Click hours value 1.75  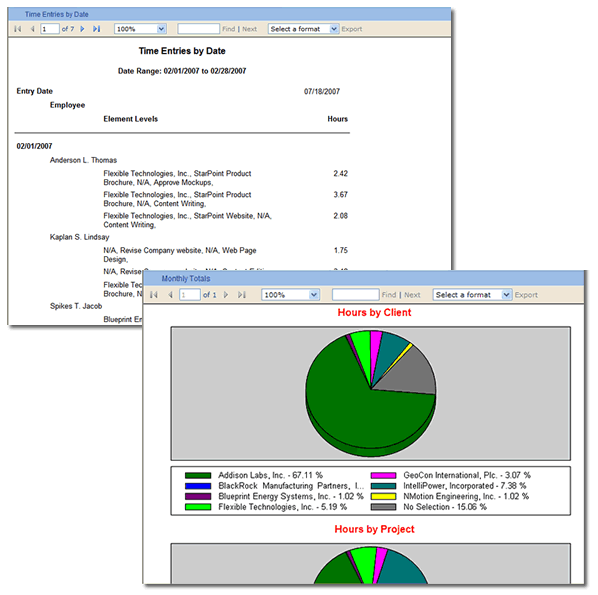tap(341, 251)
